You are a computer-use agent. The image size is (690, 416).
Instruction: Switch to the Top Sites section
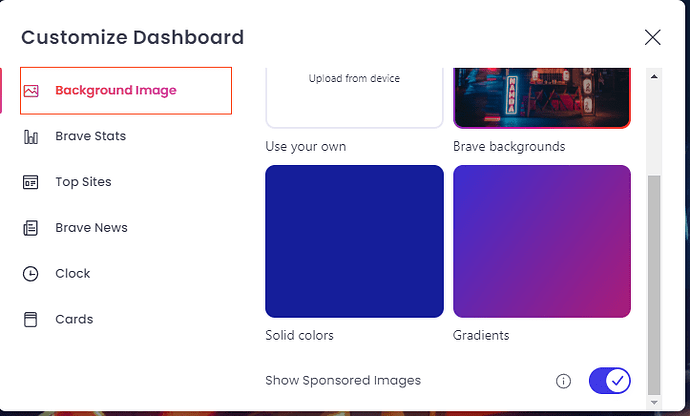83,182
